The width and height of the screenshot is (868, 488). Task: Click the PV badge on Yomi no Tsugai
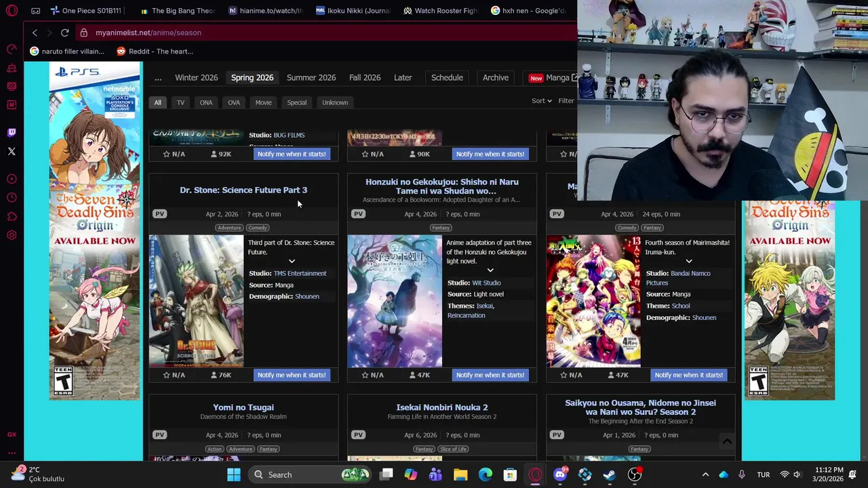coord(159,434)
